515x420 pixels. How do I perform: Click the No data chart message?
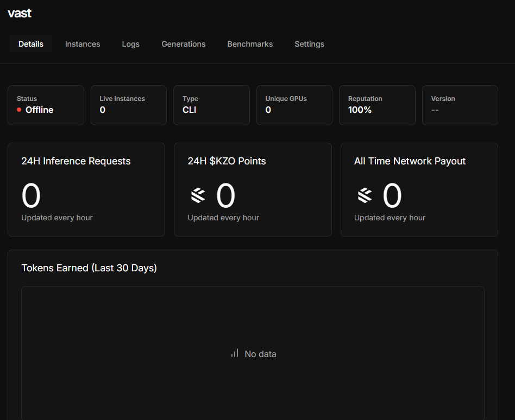click(260, 354)
